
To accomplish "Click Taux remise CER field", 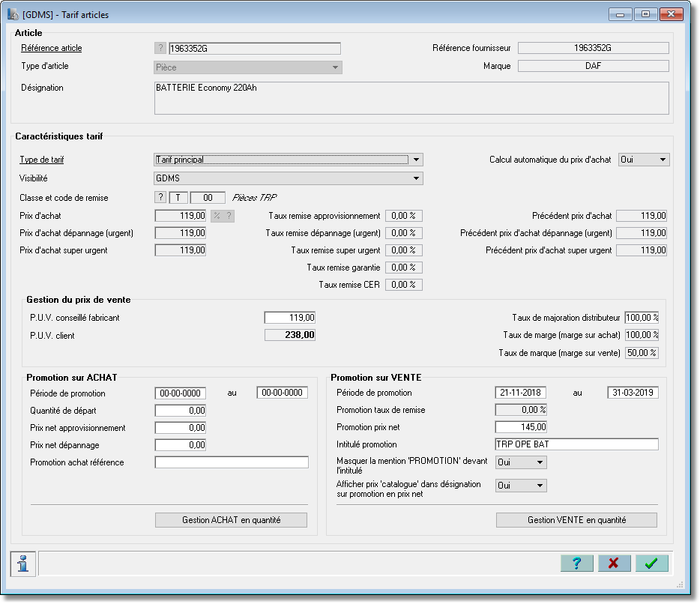I will [x=403, y=285].
